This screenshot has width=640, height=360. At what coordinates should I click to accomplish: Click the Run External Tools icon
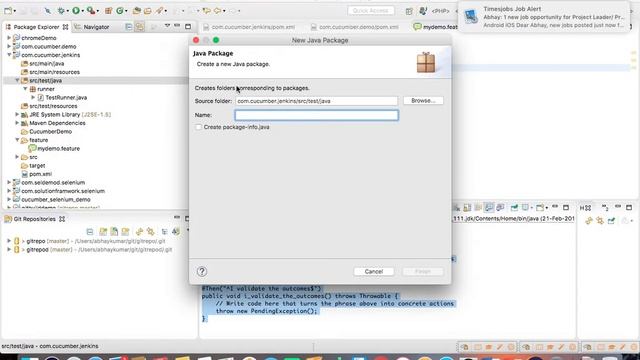click(91, 11)
